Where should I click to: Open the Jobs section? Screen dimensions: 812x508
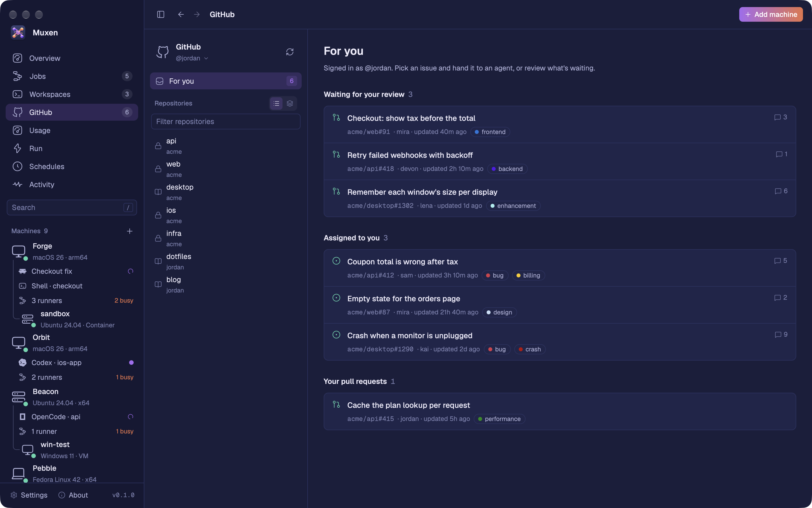tap(72, 76)
